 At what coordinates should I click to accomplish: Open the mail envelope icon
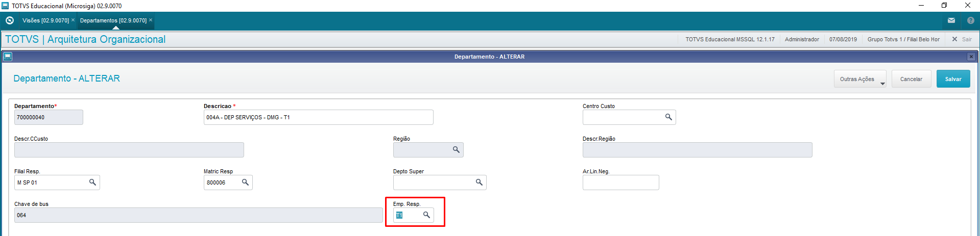coord(951,20)
